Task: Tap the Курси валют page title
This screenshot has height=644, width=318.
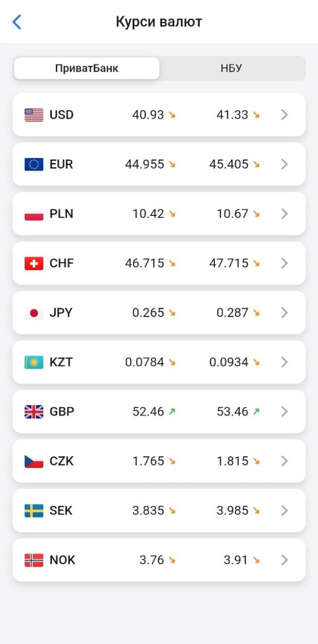Action: tap(159, 22)
